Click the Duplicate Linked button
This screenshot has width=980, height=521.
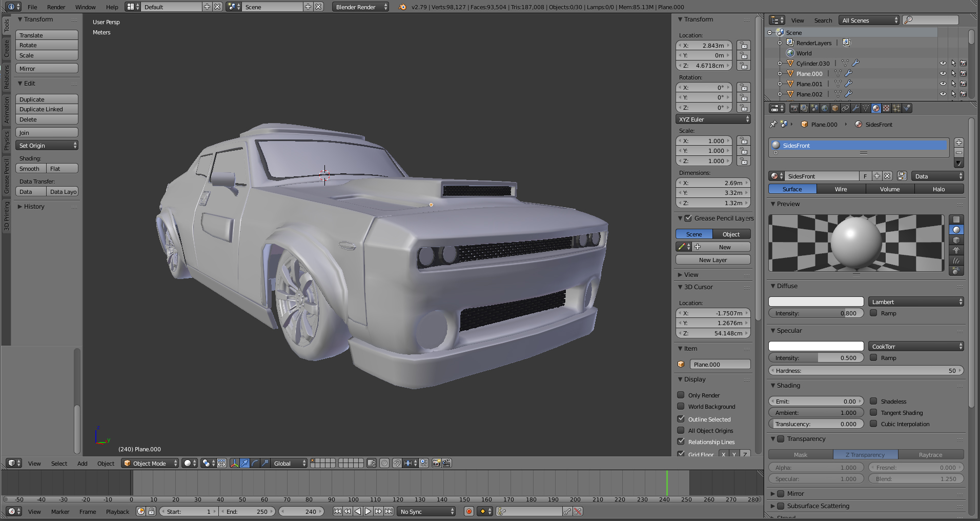(47, 109)
